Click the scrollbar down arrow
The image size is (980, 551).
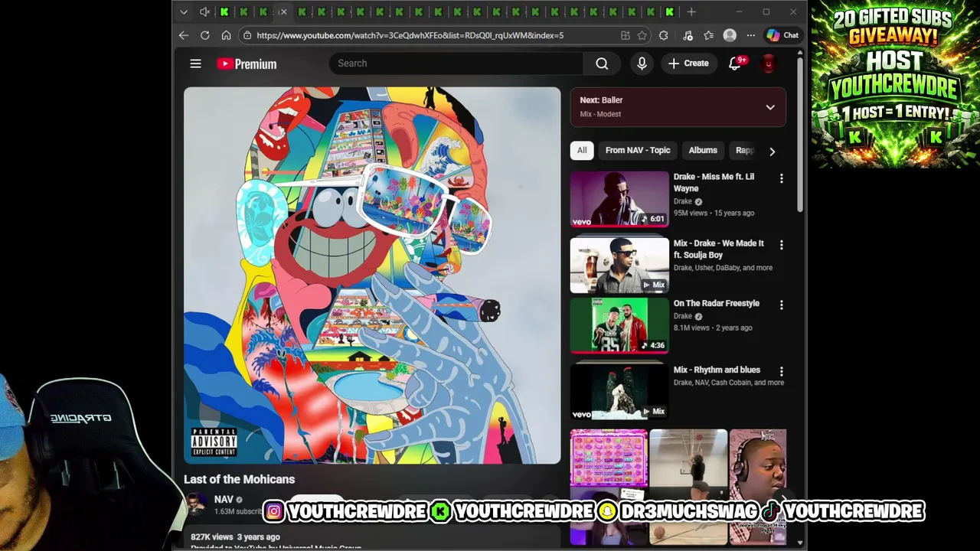pyautogui.click(x=800, y=543)
